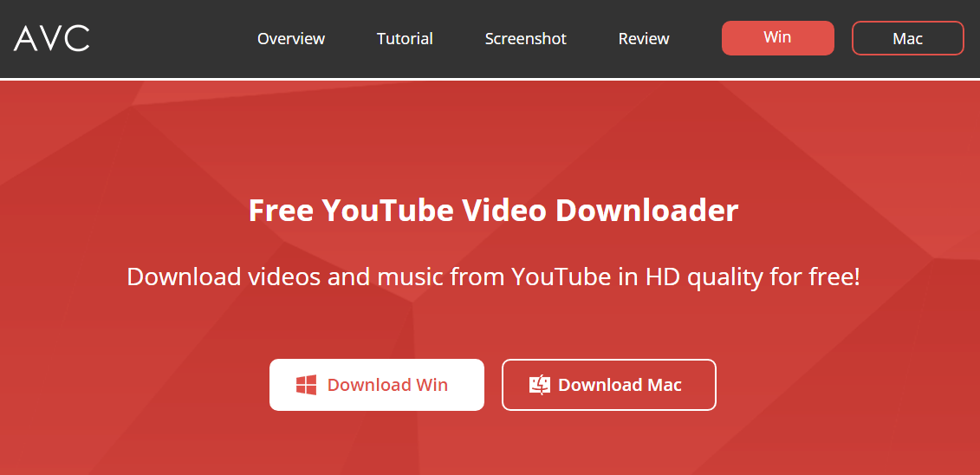Click the outlined Download Mac button
The width and height of the screenshot is (980, 475).
[609, 385]
